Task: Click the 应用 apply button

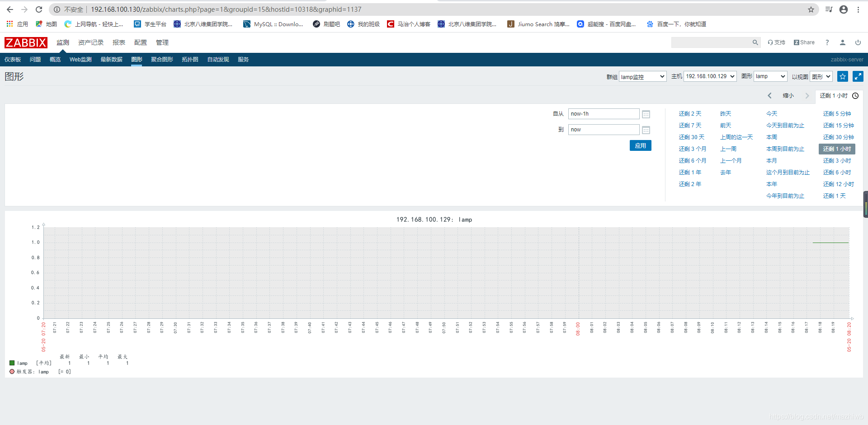Action: coord(641,145)
